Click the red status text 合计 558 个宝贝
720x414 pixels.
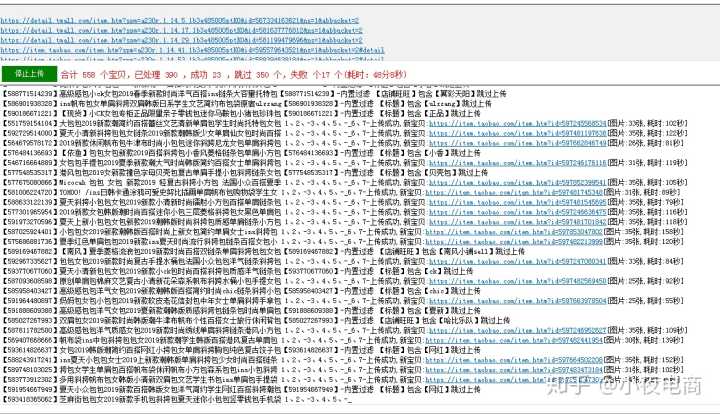[x=95, y=75]
